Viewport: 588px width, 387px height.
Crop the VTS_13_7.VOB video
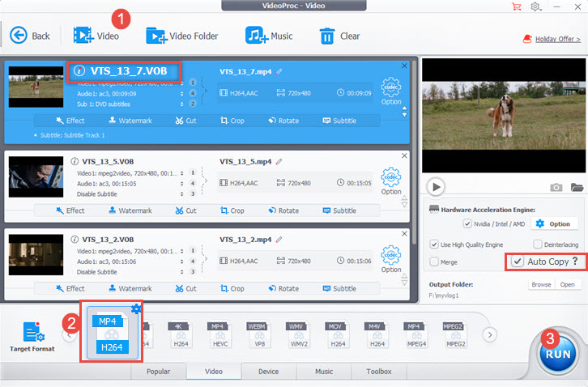tap(232, 121)
